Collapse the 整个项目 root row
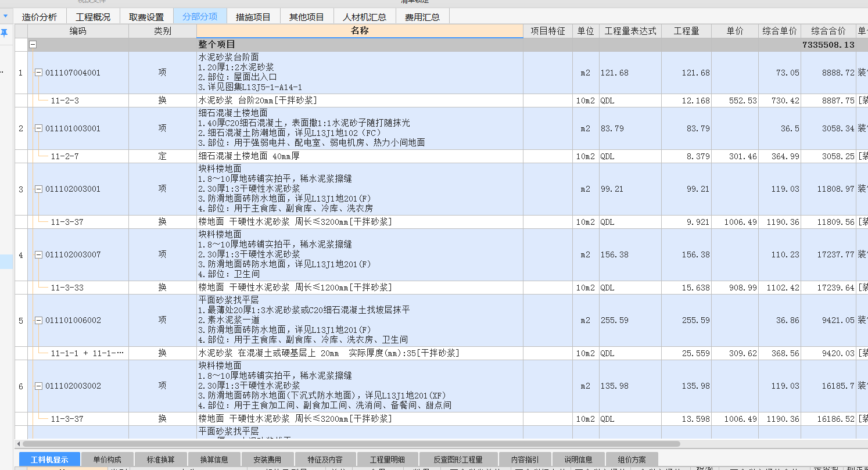The height and width of the screenshot is (470, 868). [x=33, y=45]
